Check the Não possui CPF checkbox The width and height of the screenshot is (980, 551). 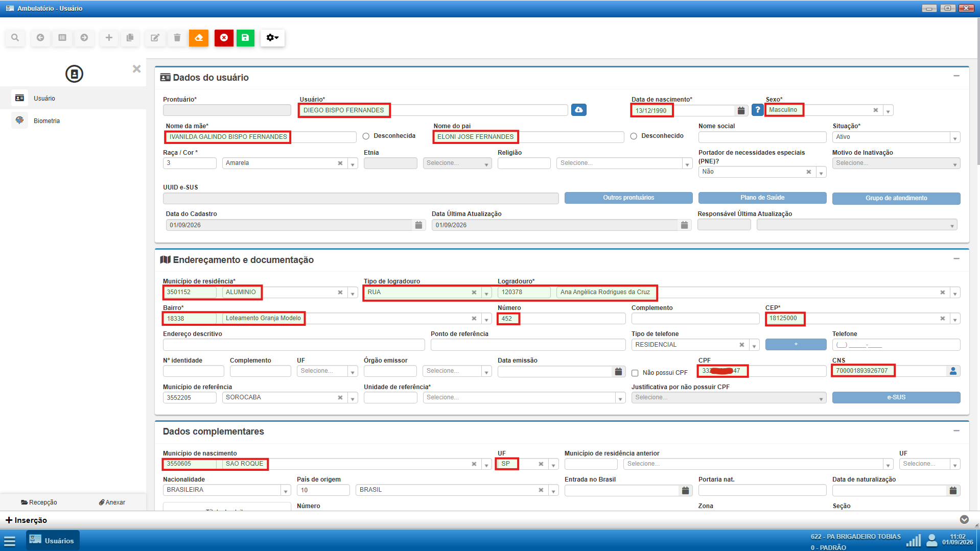point(635,373)
